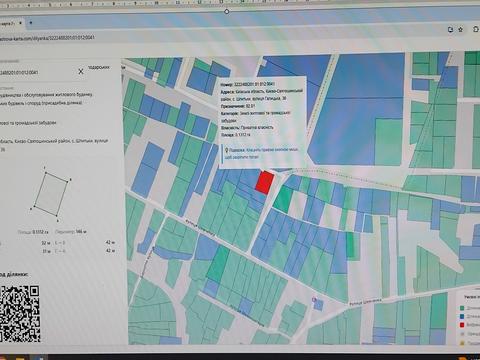Close the browser tab titled 'карта'
The width and height of the screenshot is (480, 360).
click(20, 23)
